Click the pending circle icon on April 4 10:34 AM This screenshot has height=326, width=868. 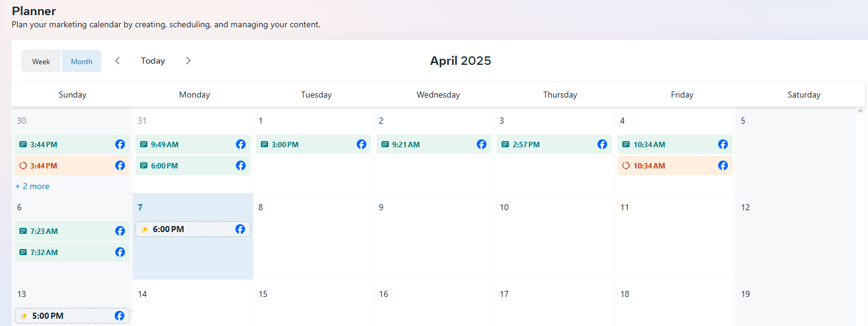[x=626, y=165]
